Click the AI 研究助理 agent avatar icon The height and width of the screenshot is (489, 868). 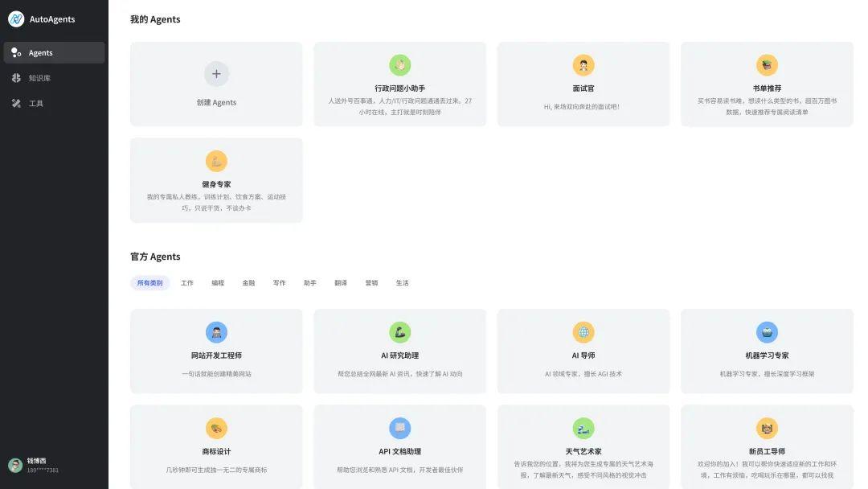[x=399, y=331]
